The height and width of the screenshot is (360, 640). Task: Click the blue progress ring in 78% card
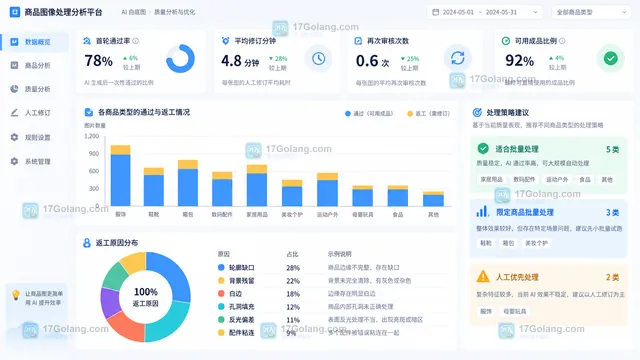tap(180, 58)
